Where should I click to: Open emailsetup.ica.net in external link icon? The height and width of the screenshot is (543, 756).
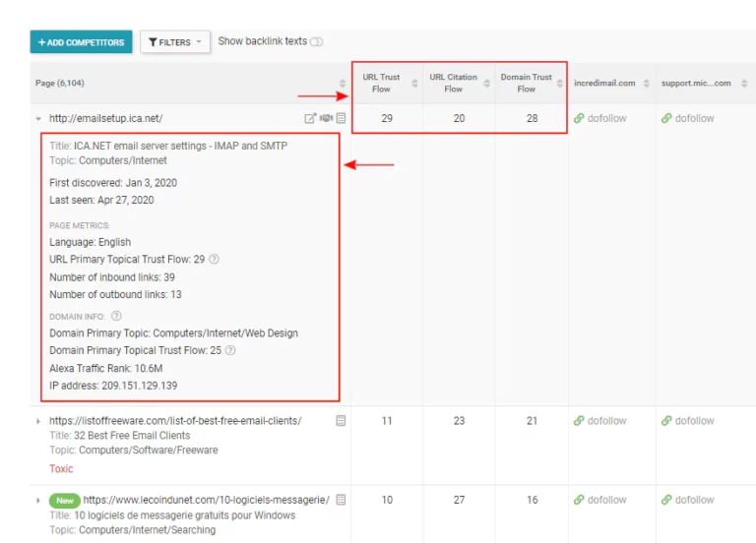(310, 118)
